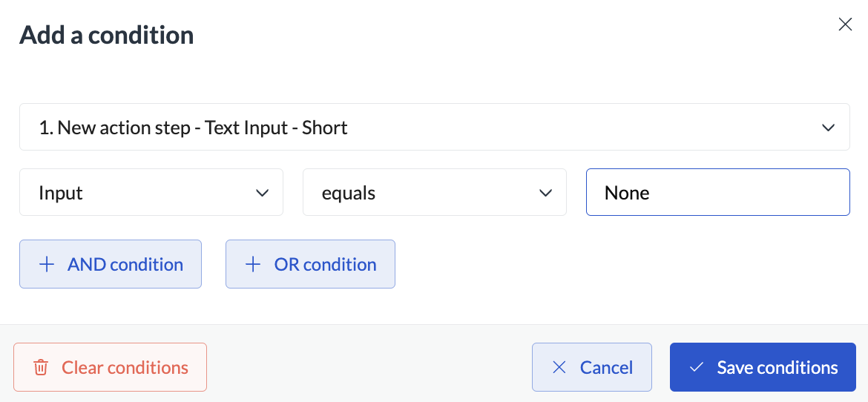
Task: Cancel the condition dialog
Action: coord(591,367)
